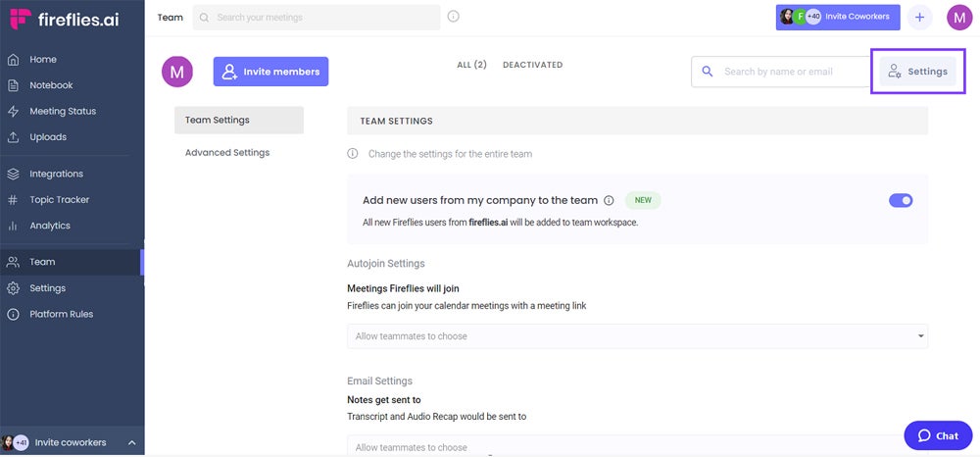The image size is (980, 457).
Task: Click the fireflies.ai logo
Action: (65, 19)
